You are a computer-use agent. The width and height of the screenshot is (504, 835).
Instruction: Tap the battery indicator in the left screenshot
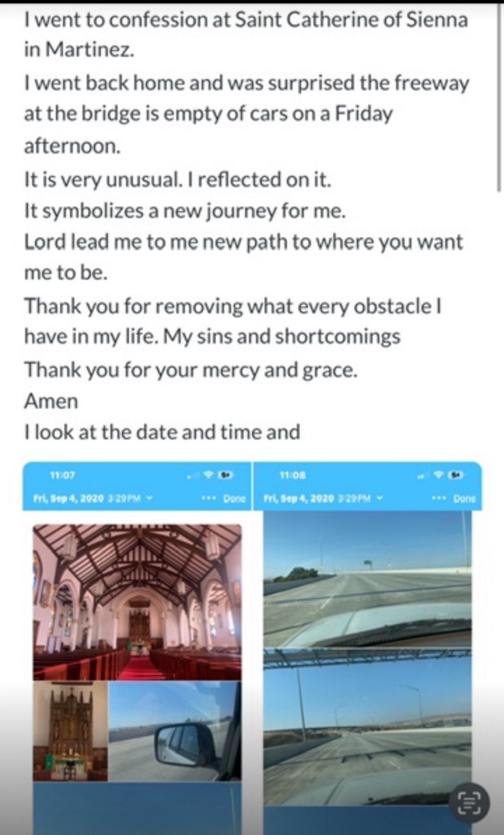(x=223, y=475)
